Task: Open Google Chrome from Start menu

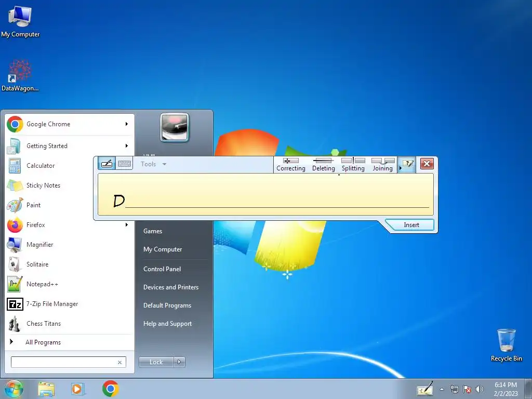Action: coord(70,124)
